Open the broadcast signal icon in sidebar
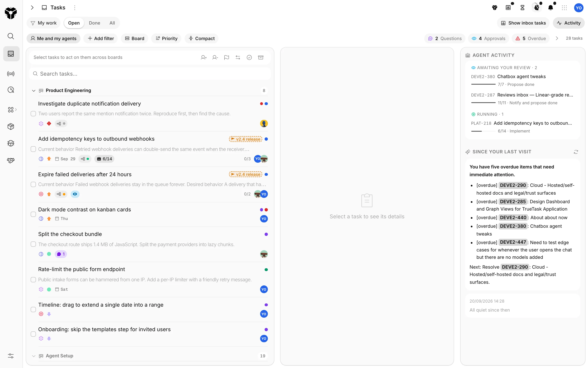 click(x=11, y=74)
